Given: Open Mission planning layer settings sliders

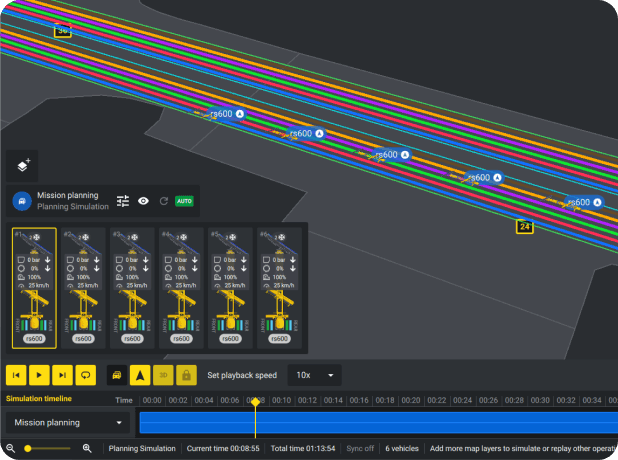Looking at the screenshot, I should click(x=123, y=201).
